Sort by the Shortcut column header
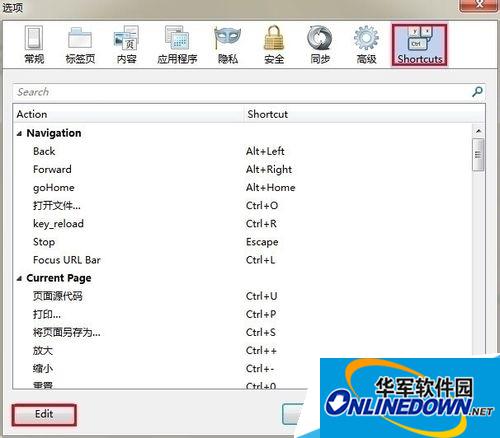Screen dimensions: 500x438 [365, 114]
